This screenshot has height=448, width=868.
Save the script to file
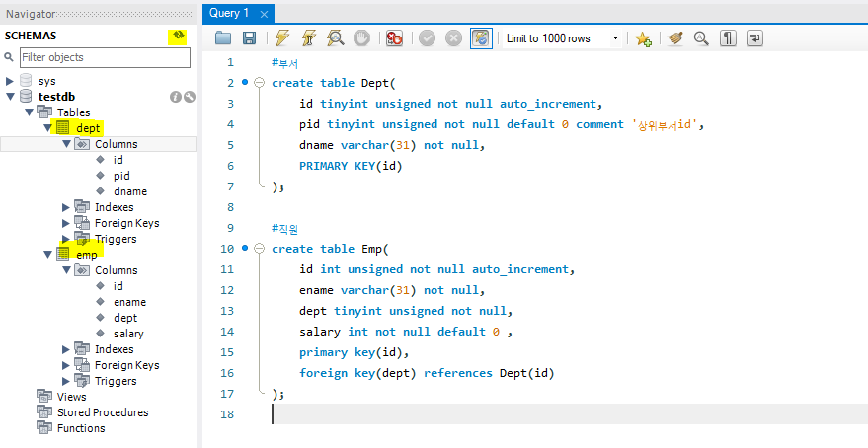coord(250,38)
